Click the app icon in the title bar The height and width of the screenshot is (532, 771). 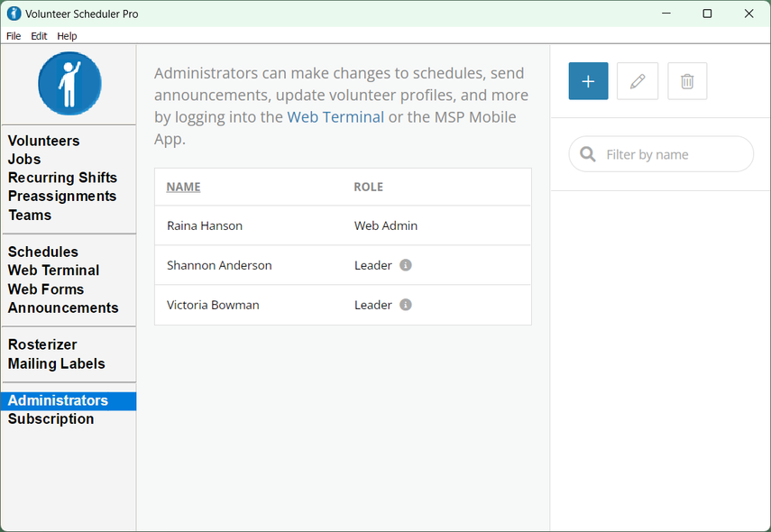(14, 14)
